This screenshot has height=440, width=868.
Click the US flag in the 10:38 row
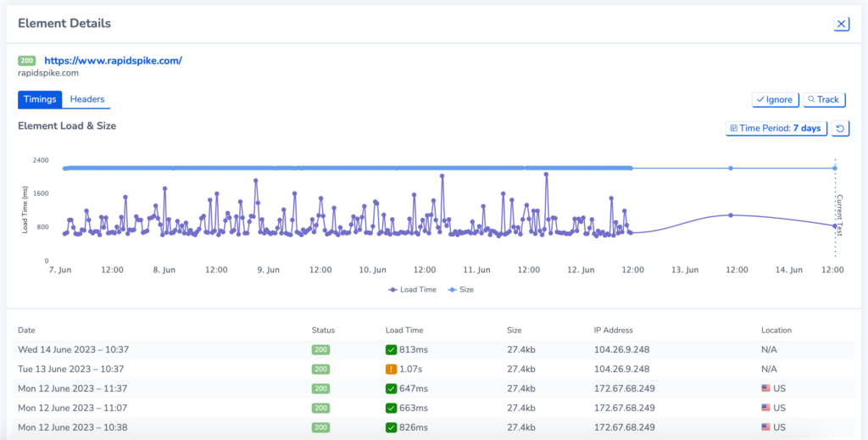point(766,427)
